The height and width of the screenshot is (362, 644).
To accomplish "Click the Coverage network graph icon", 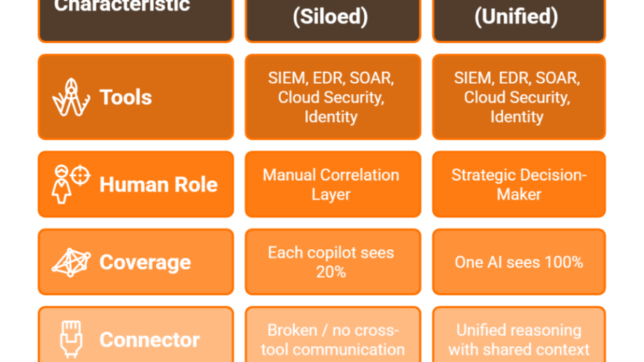I will point(71,262).
